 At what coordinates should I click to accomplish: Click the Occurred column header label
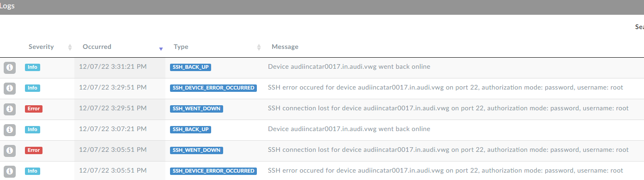click(97, 47)
